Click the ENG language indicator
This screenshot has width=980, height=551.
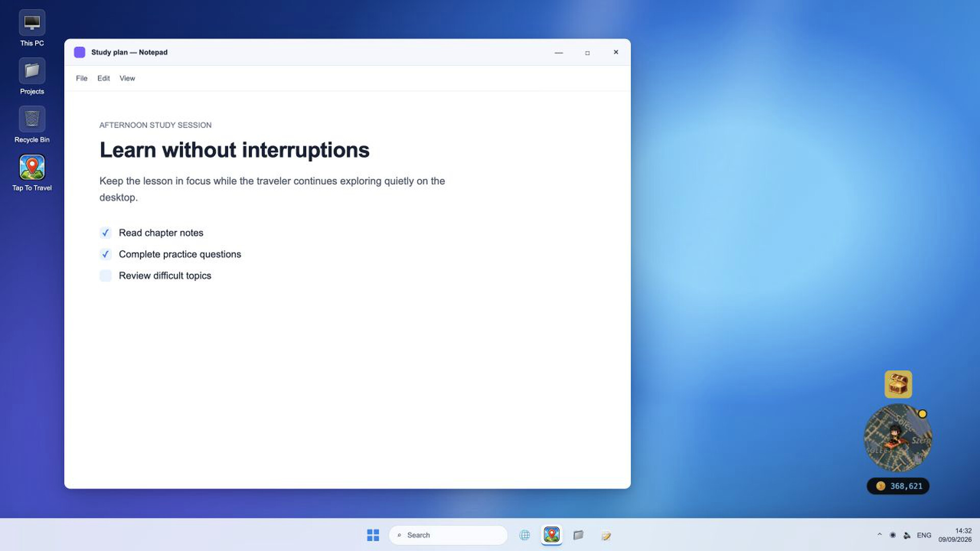924,535
